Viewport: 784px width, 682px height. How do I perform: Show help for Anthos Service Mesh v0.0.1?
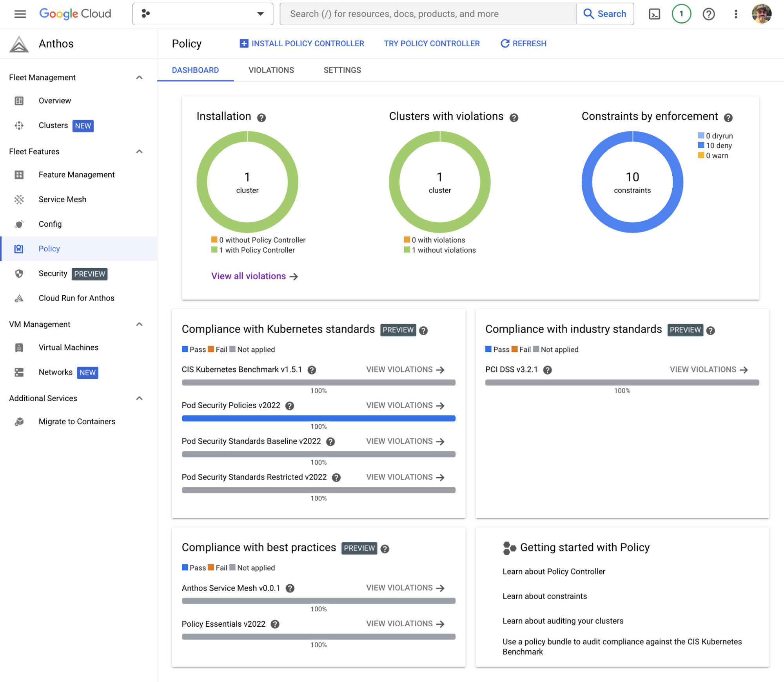pos(290,588)
